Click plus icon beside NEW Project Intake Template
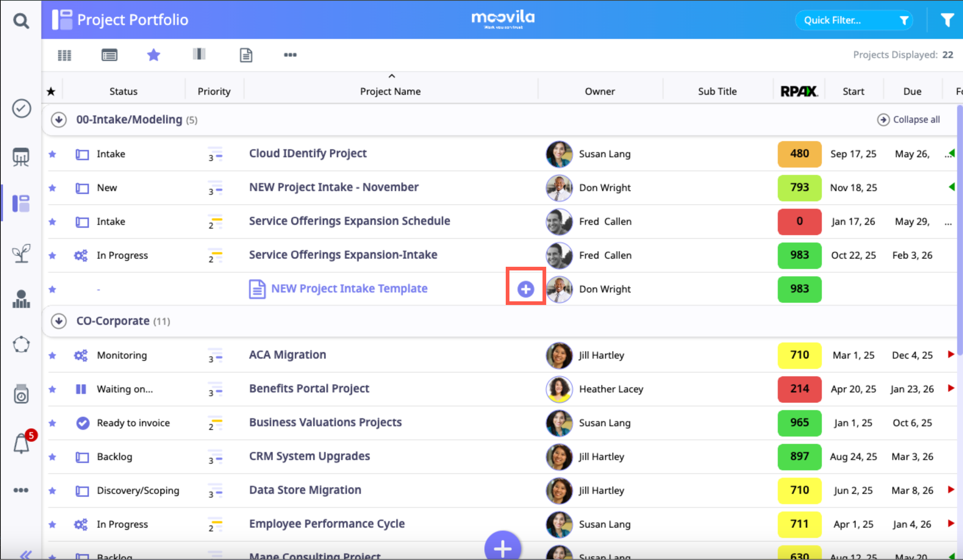Image resolution: width=963 pixels, height=560 pixels. (x=526, y=289)
